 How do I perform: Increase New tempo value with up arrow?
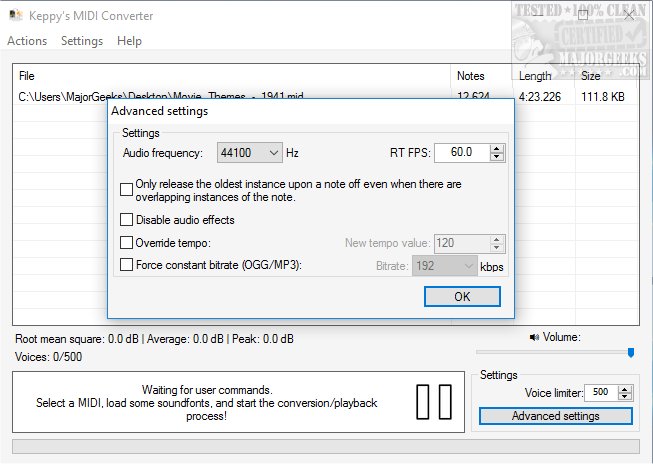coord(496,239)
